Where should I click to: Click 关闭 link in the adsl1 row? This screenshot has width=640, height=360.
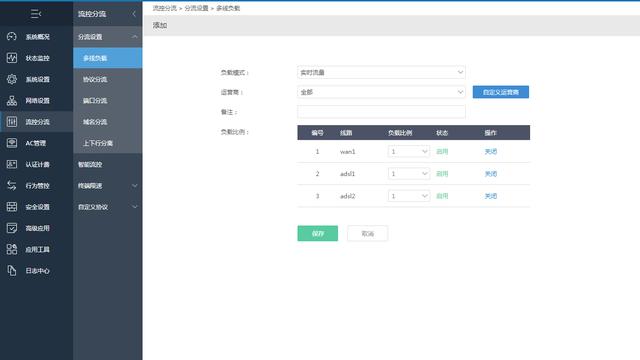[491, 174]
